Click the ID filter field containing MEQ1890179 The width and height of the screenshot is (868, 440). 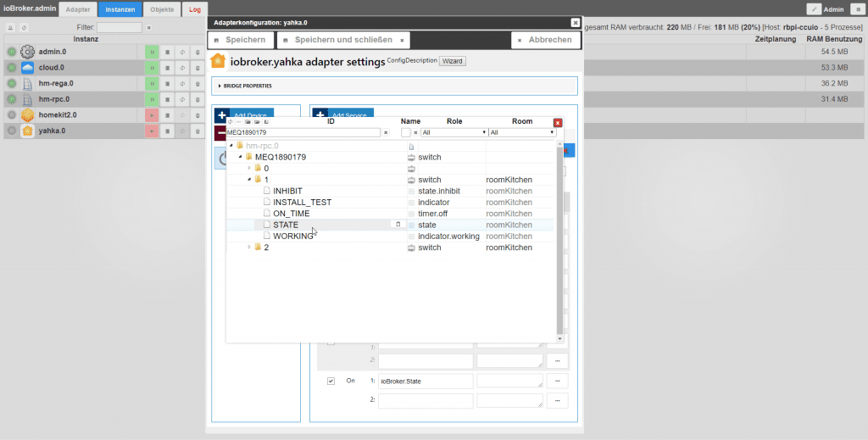click(x=303, y=133)
